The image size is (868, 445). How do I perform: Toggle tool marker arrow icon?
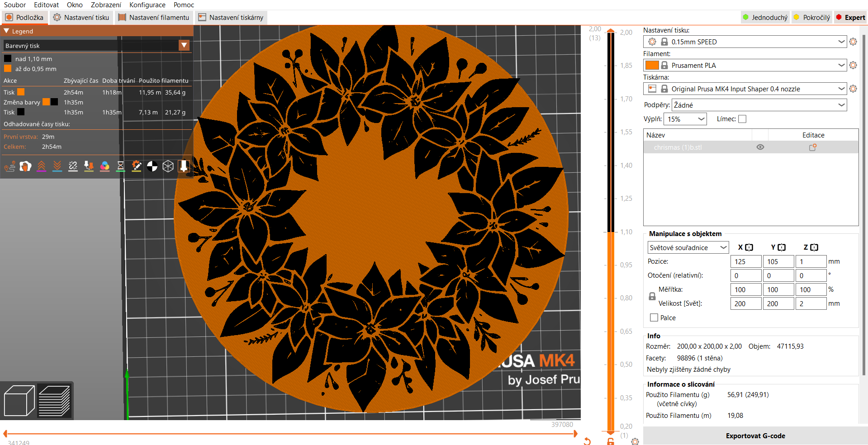(184, 166)
